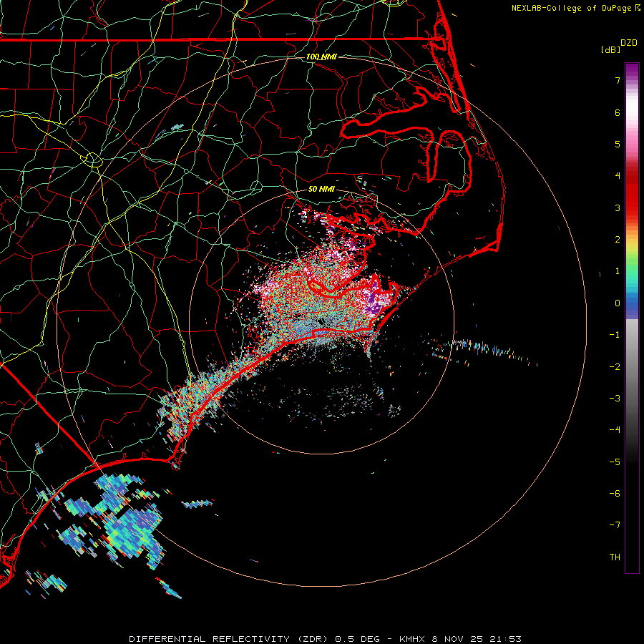Select the ZDR color scale bar
The image size is (644, 644).
coord(632,318)
